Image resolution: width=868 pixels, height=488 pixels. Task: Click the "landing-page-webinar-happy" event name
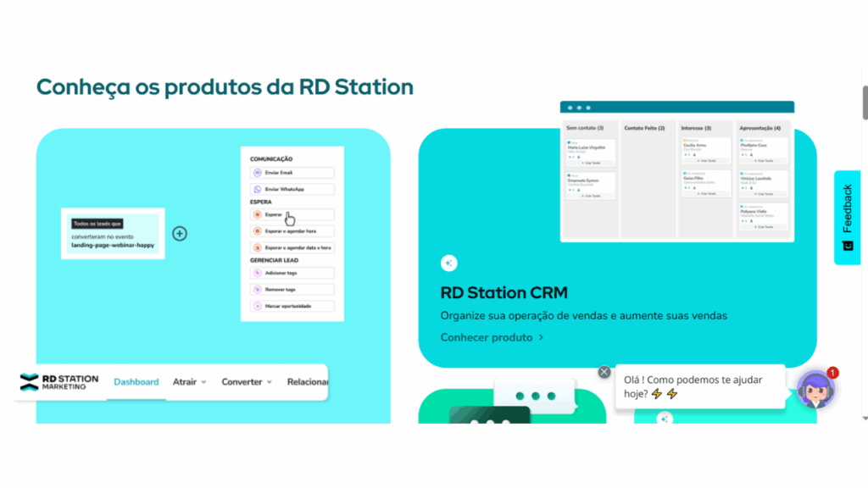click(x=113, y=245)
